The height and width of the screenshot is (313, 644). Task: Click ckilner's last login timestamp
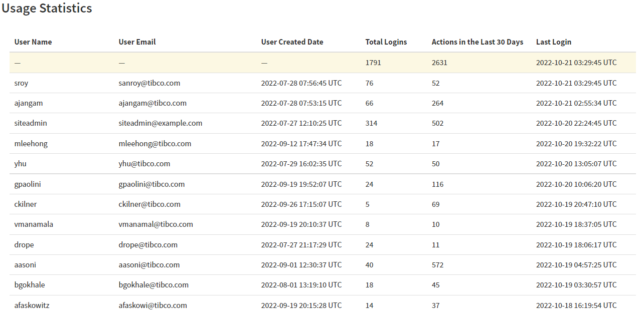pos(576,204)
